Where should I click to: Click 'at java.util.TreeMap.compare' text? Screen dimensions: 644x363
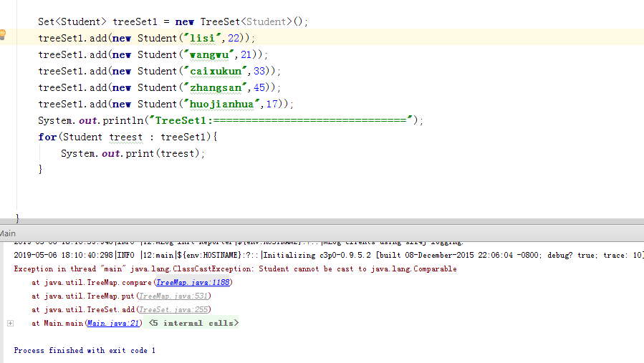point(92,283)
